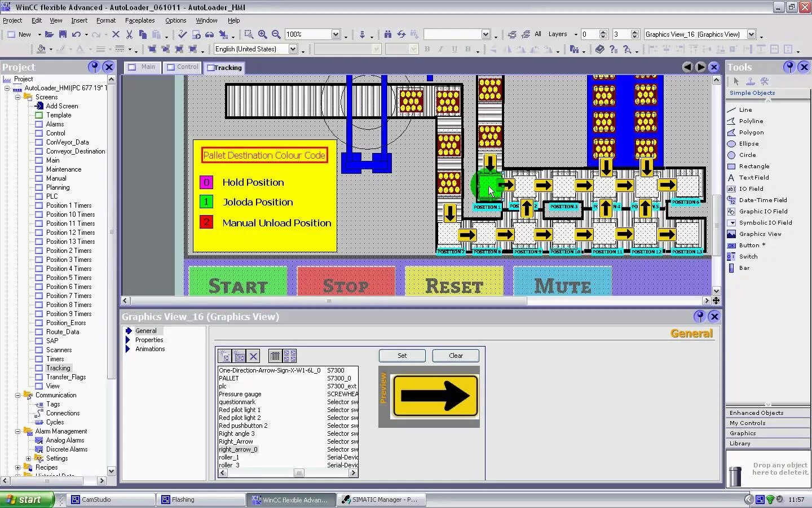
Task: Click the Zoom In magnifier icon
Action: pos(262,34)
